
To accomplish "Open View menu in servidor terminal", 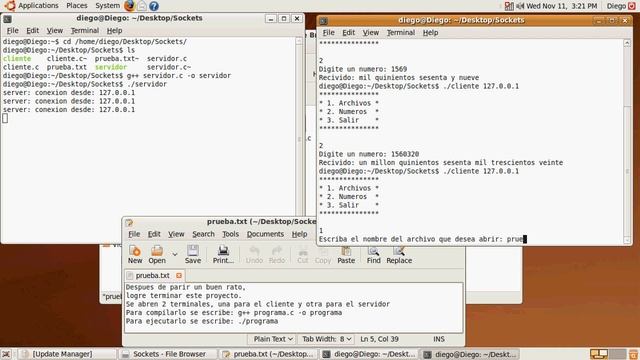I will point(54,31).
